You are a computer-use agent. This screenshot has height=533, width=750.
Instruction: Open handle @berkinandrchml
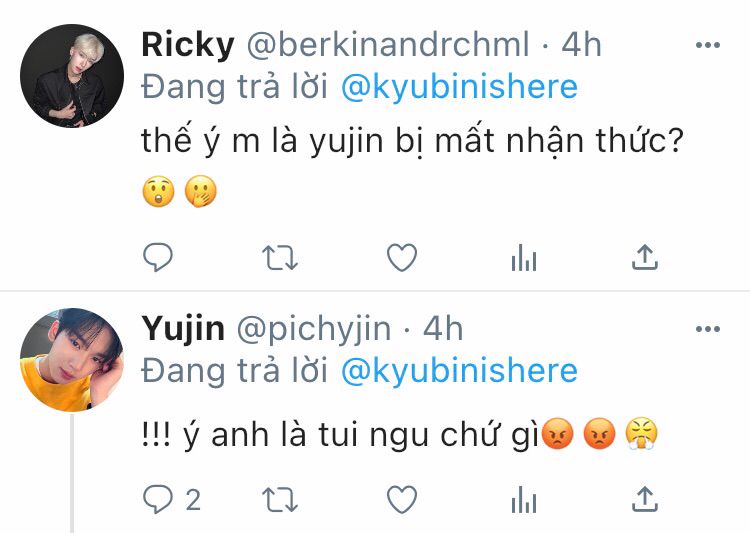(x=388, y=45)
